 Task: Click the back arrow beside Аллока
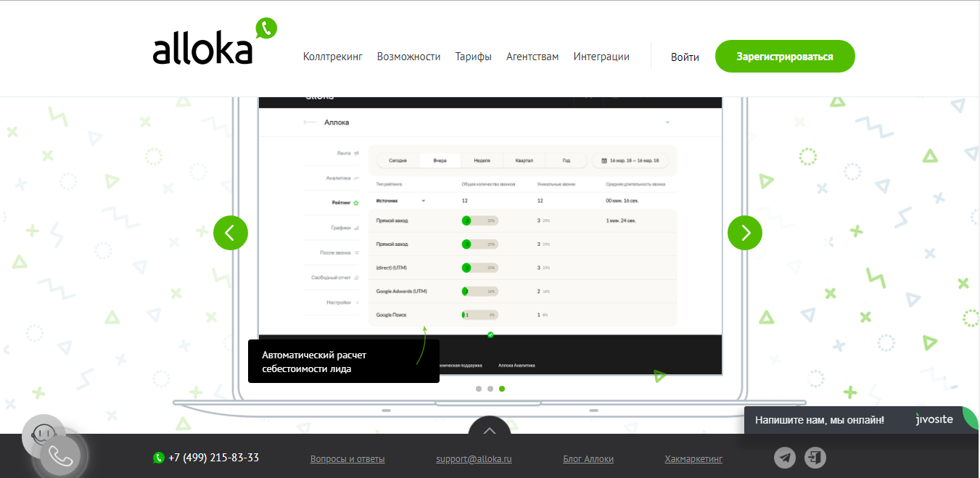point(310,123)
